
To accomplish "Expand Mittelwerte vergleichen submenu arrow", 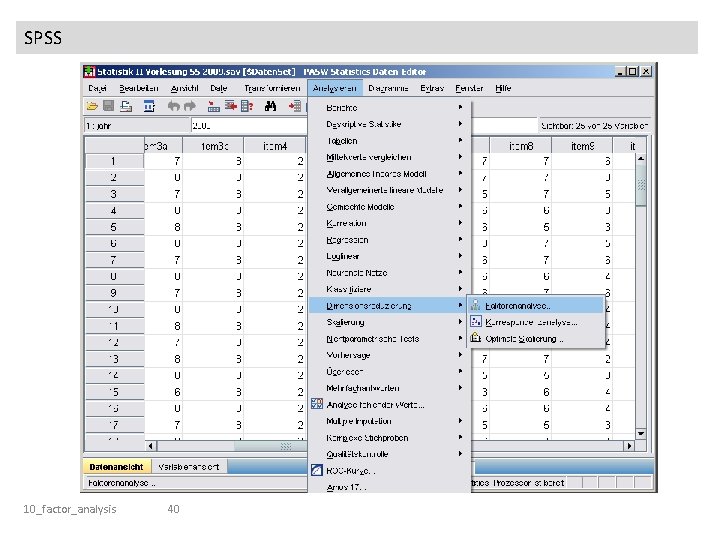I will (x=460, y=157).
